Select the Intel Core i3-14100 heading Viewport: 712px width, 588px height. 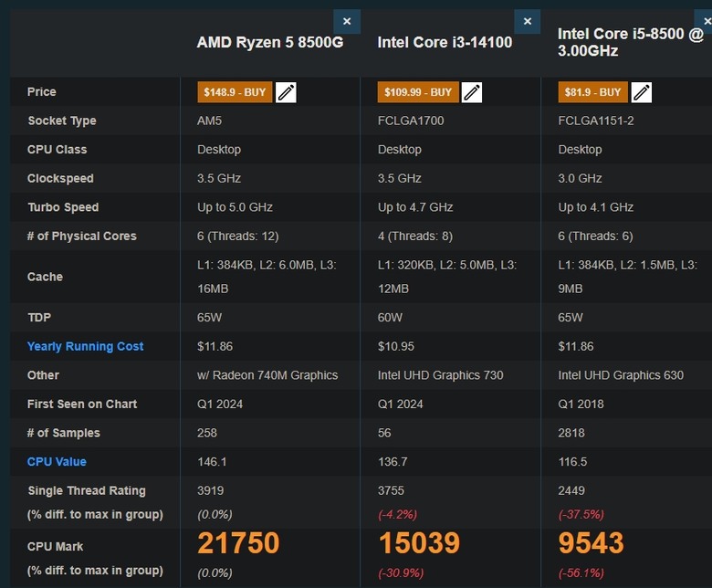click(x=445, y=42)
